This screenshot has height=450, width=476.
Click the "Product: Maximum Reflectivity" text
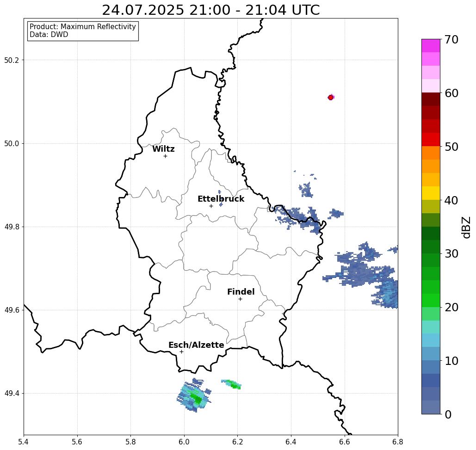pos(82,27)
